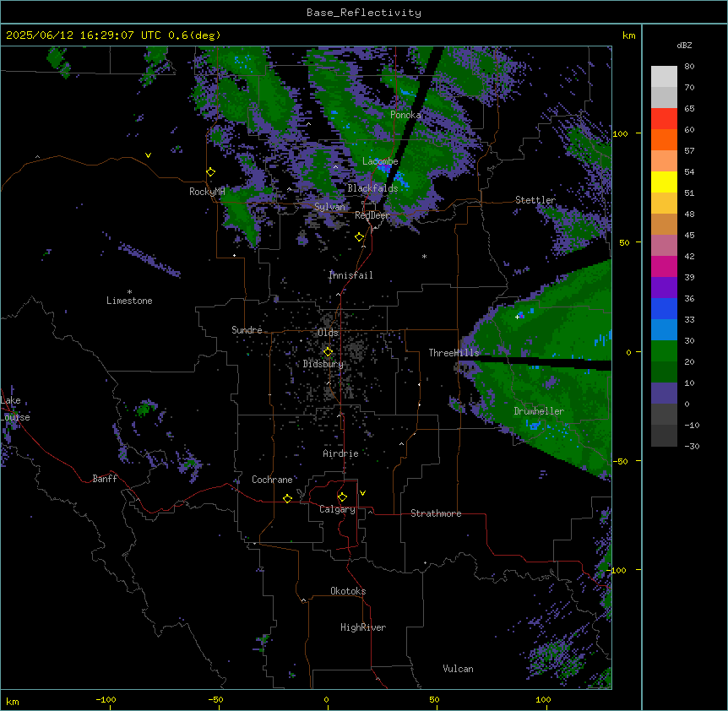Pick the magenta 39-42 dBZ legend swatch
Viewport: 728px width, 711px height.
664,266
